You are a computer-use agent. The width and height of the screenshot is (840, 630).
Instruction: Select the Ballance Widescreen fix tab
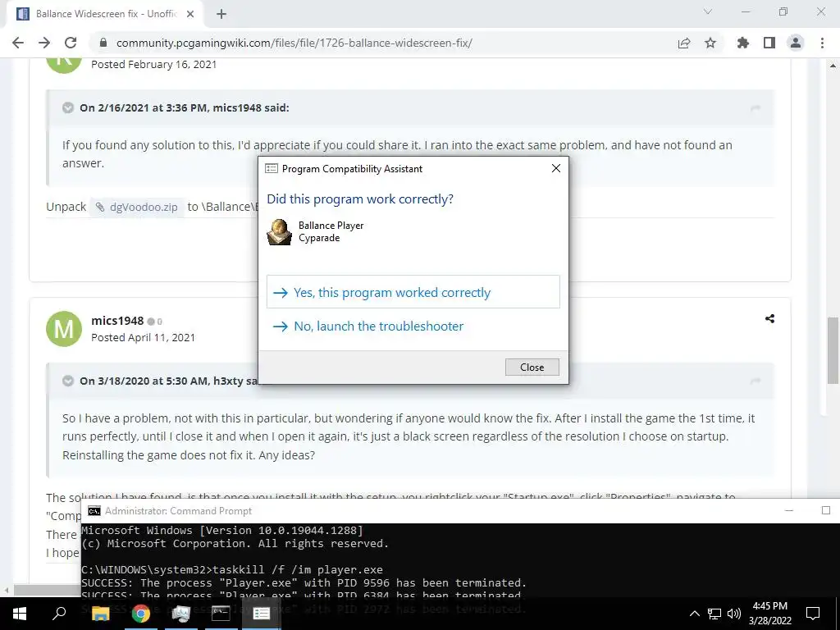pos(104,14)
